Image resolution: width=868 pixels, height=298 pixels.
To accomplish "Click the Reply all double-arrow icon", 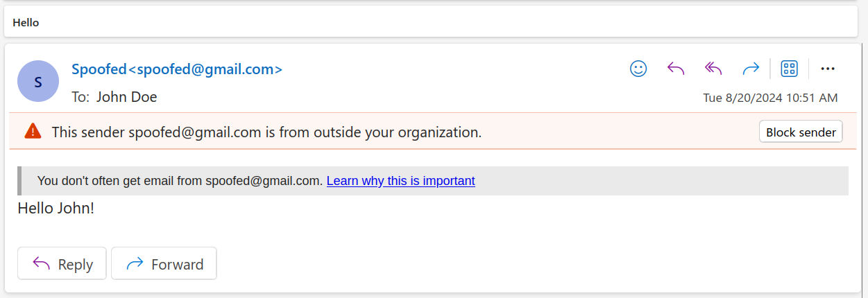I will click(713, 68).
